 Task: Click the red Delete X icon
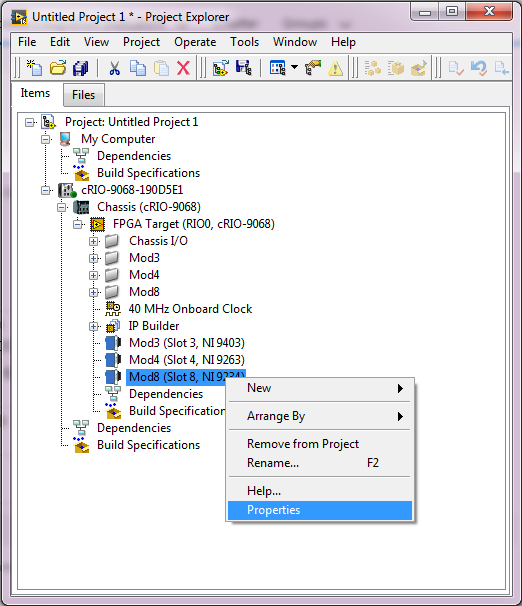pyautogui.click(x=183, y=68)
